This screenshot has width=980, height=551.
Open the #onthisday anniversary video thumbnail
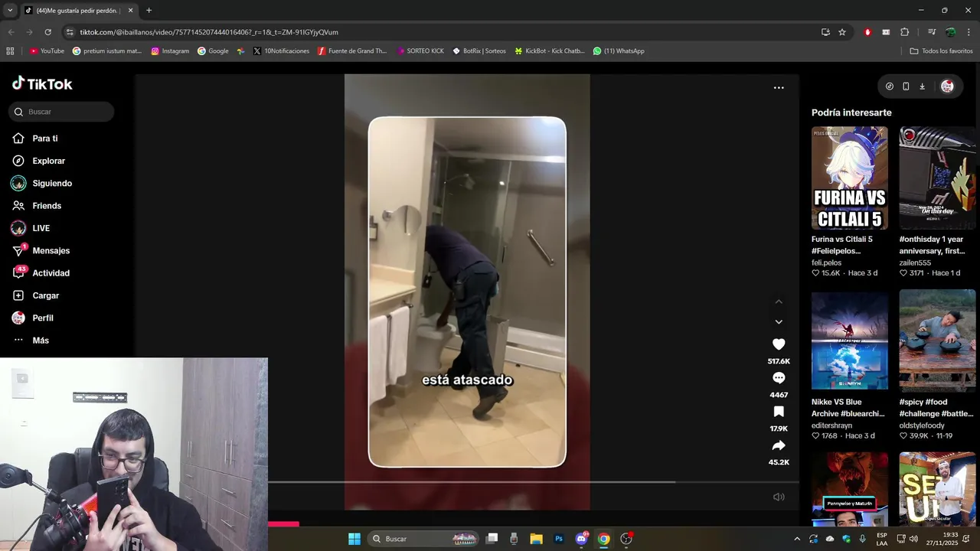937,178
